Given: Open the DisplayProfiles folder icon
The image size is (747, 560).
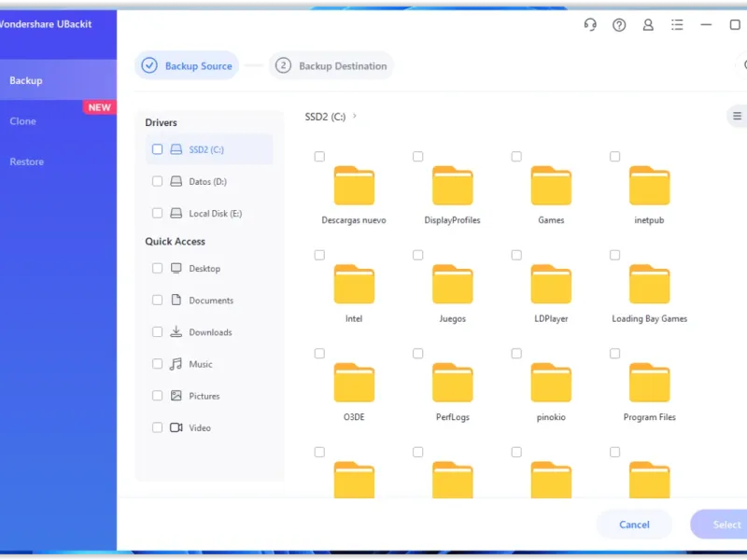Looking at the screenshot, I should (453, 186).
